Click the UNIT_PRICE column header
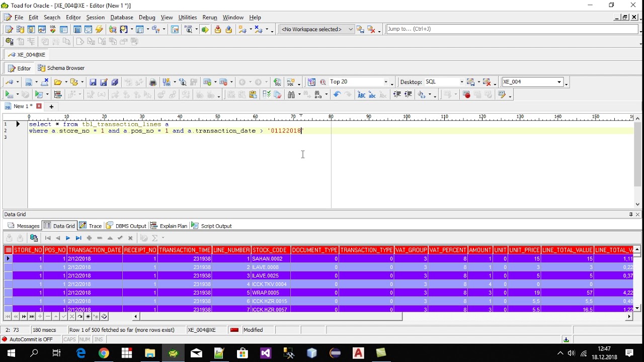Image resolution: width=644 pixels, height=362 pixels. pos(524,250)
